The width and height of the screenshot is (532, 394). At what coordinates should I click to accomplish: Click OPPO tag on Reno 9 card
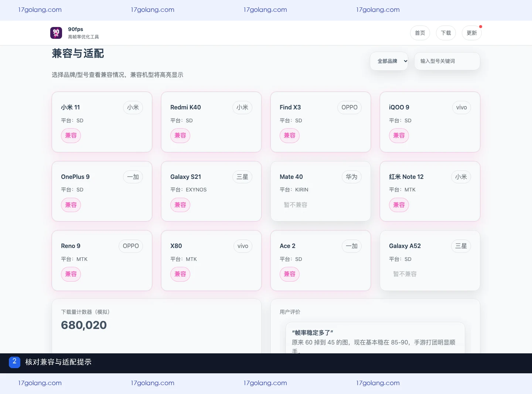click(x=131, y=246)
